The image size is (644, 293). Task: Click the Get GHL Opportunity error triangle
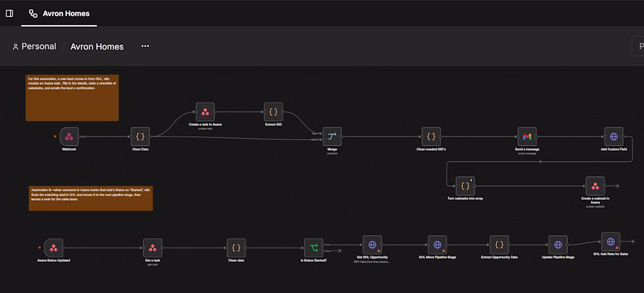point(379,250)
